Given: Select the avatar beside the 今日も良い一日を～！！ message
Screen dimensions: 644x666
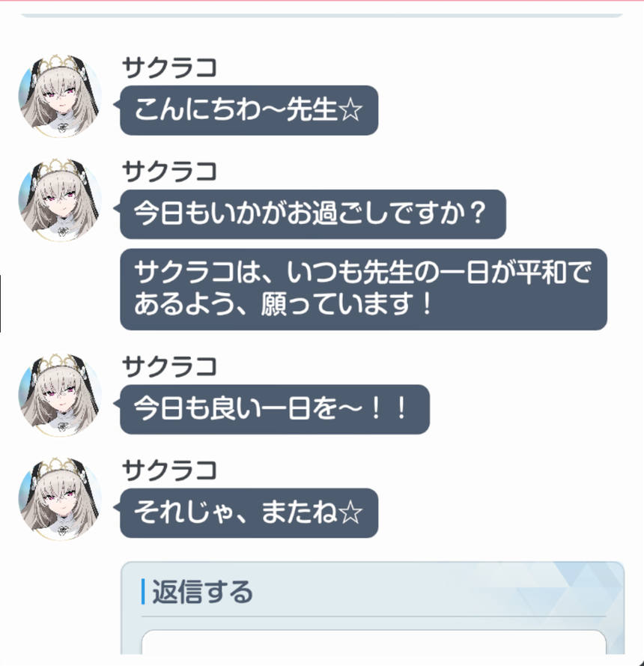Looking at the screenshot, I should [60, 395].
